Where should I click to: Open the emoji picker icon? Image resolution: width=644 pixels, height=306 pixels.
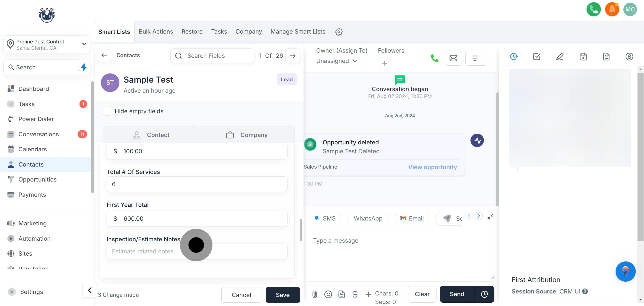pos(328,294)
